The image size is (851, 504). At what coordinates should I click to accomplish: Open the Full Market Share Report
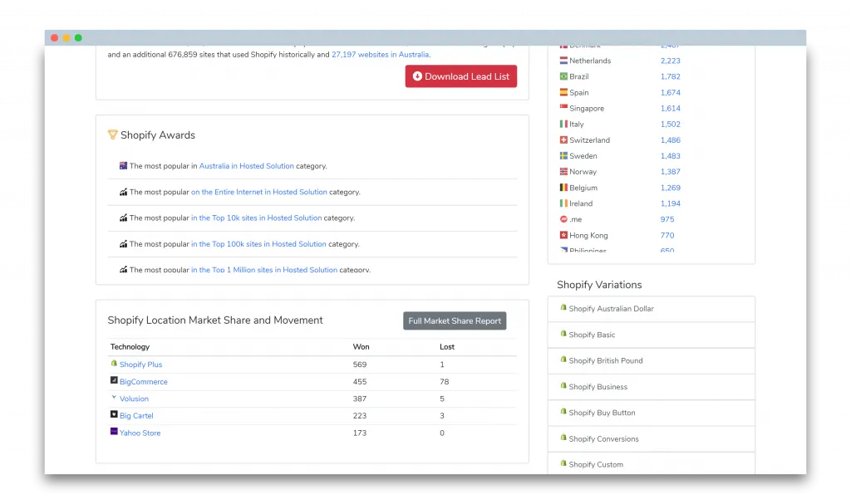coord(455,321)
